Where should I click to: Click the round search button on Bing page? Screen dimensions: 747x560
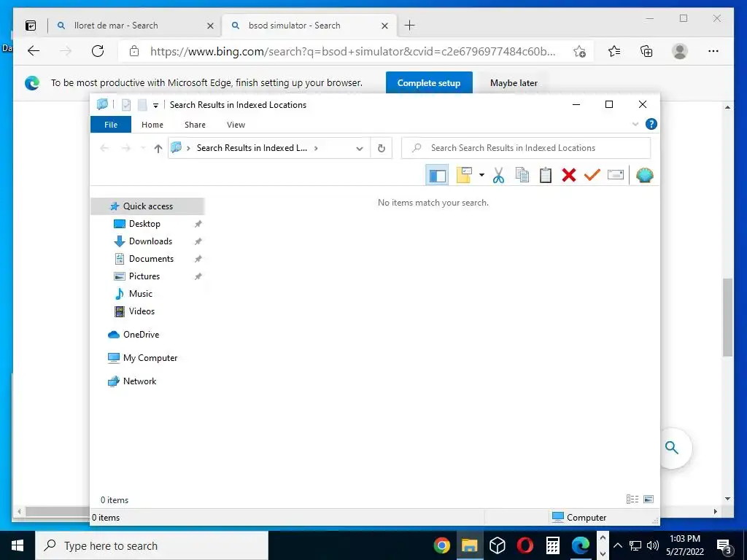tap(672, 448)
